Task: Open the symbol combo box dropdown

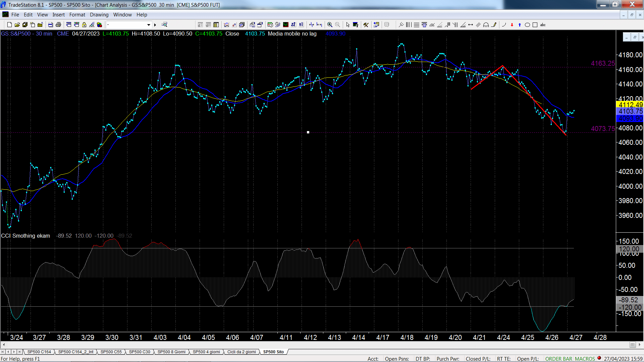Action: [x=149, y=25]
